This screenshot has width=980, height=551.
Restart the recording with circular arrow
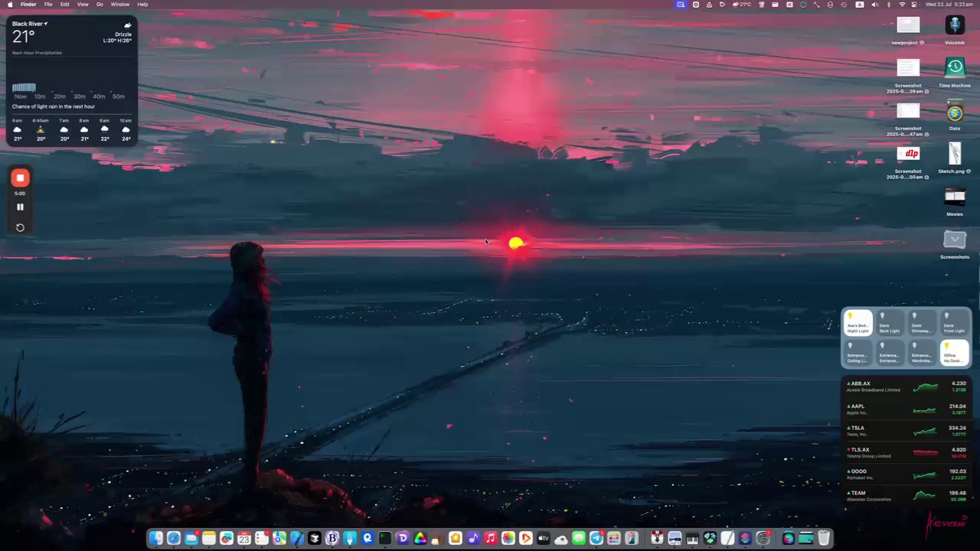click(x=20, y=227)
